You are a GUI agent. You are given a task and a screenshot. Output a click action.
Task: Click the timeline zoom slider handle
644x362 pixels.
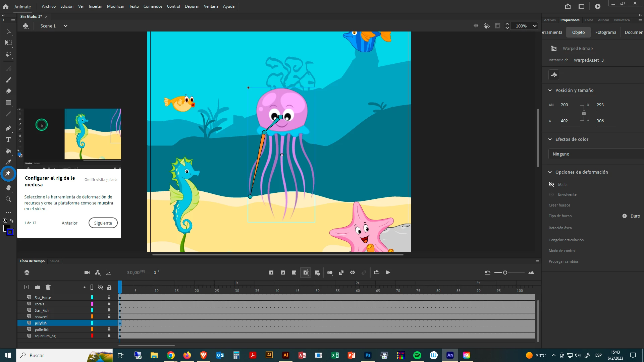pos(505,273)
